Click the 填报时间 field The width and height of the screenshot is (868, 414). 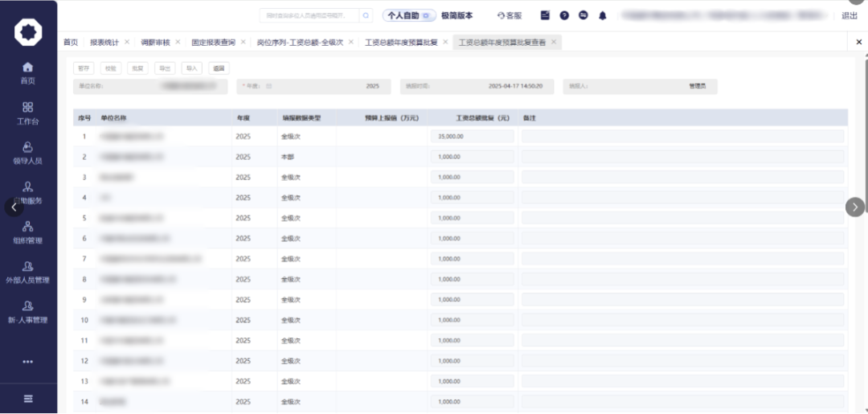coord(477,86)
